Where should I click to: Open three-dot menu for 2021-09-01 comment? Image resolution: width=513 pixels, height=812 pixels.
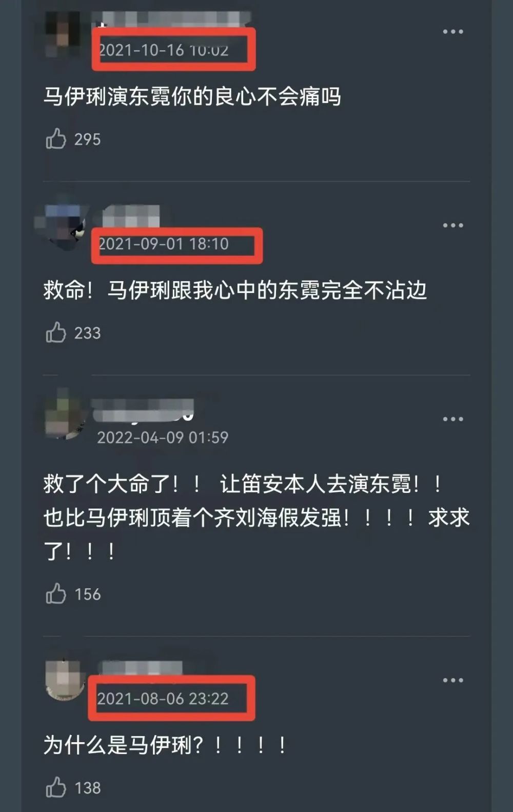pyautogui.click(x=453, y=226)
